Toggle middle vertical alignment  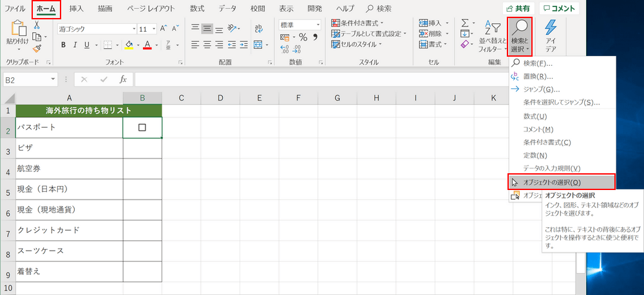[207, 28]
